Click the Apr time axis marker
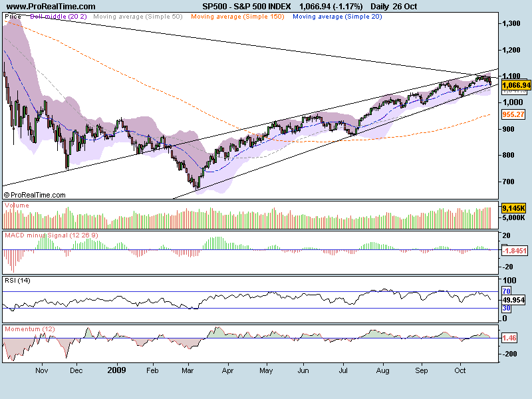 (x=227, y=370)
